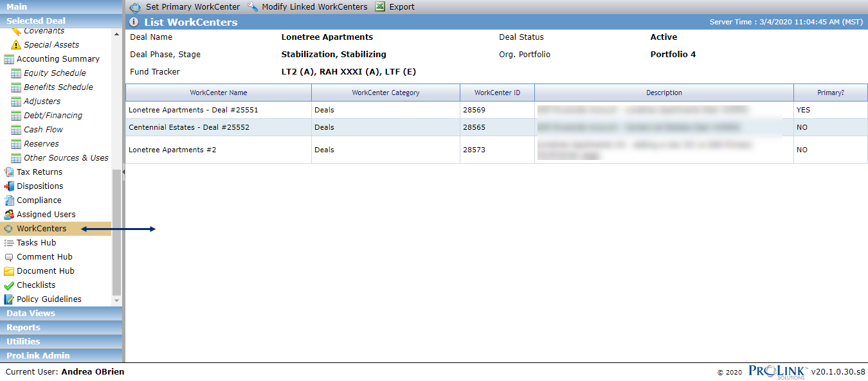Click the Adjusters grid icon
Viewport: 868px width, 381px height.
coord(16,102)
